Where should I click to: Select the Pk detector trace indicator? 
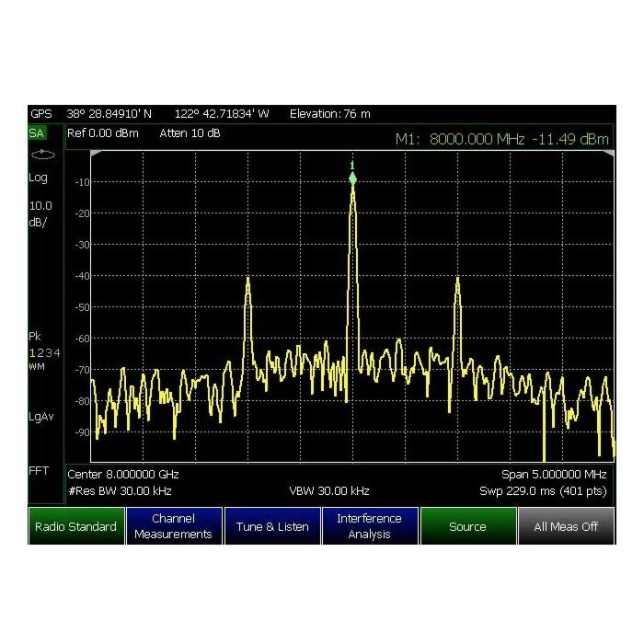pos(39,337)
